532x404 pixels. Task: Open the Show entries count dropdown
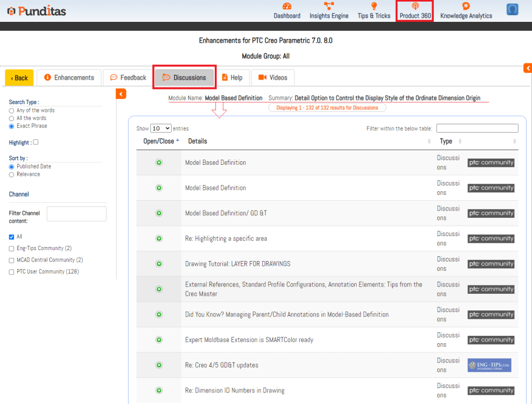161,128
